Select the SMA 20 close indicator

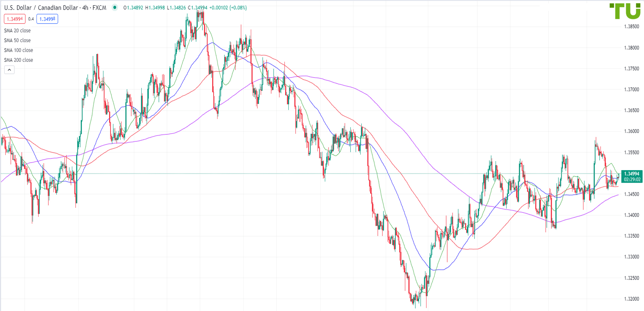18,31
